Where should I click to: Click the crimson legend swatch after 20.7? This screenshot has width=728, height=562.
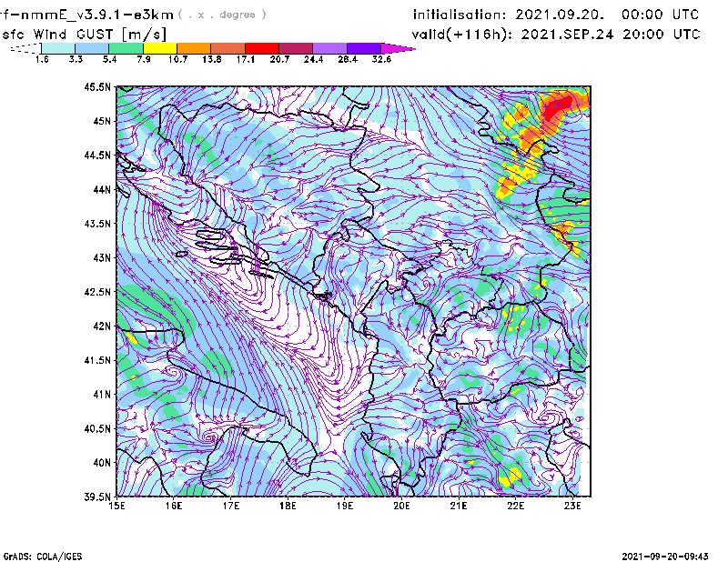296,48
